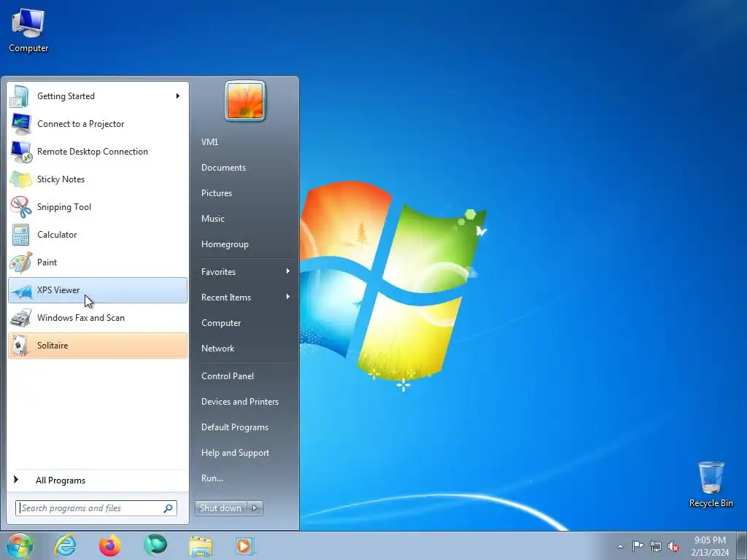Screen dimensions: 747x560
Task: Select the Computer desktop icon
Action: (28, 31)
